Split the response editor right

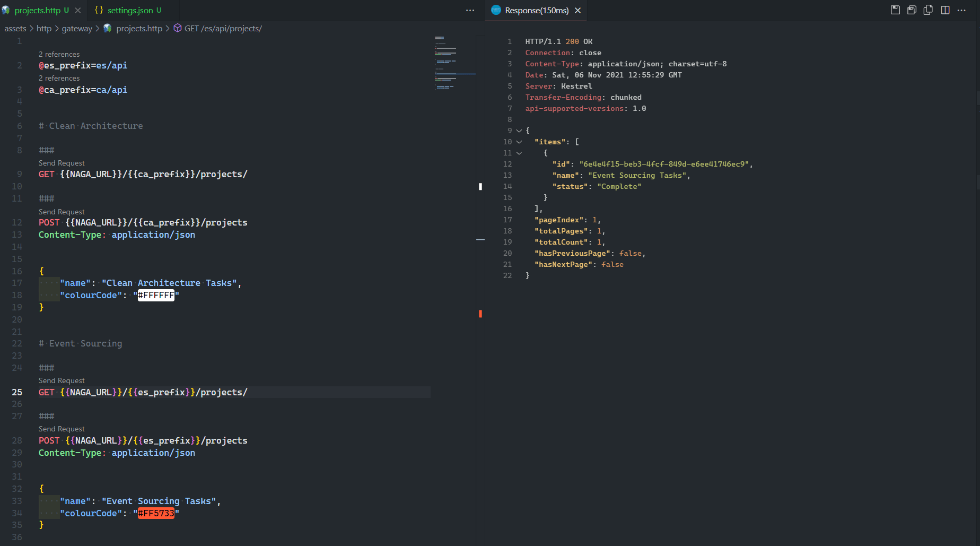(x=945, y=10)
